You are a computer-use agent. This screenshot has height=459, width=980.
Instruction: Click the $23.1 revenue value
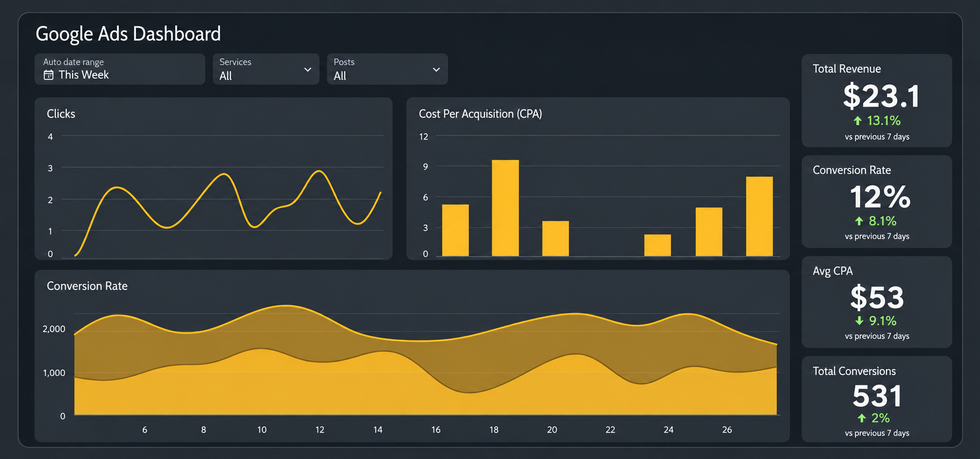(x=882, y=96)
